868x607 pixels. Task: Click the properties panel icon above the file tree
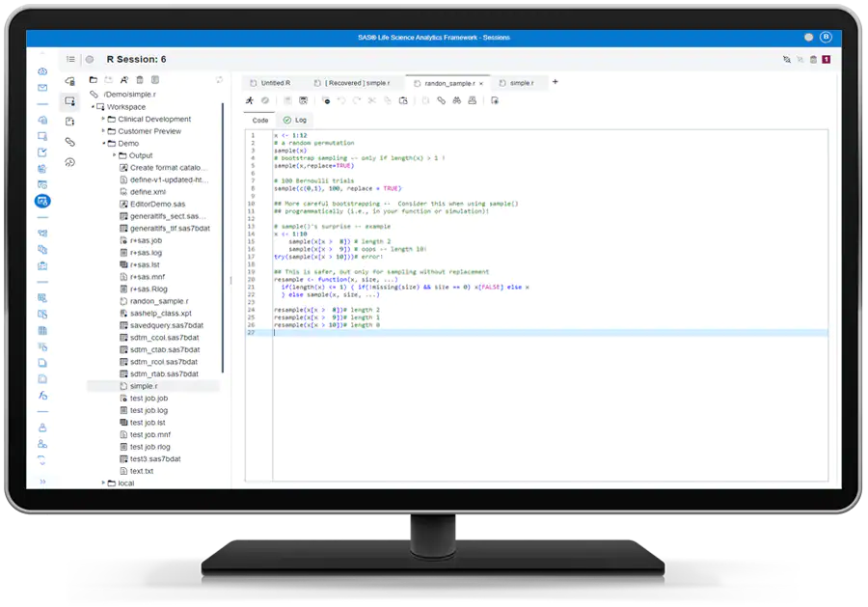(155, 80)
